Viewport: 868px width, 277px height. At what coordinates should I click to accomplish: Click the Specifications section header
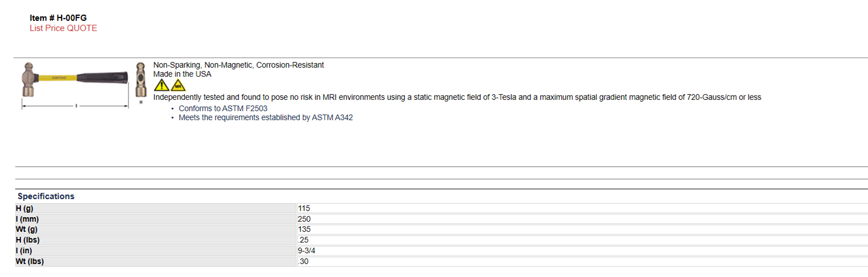coord(46,196)
